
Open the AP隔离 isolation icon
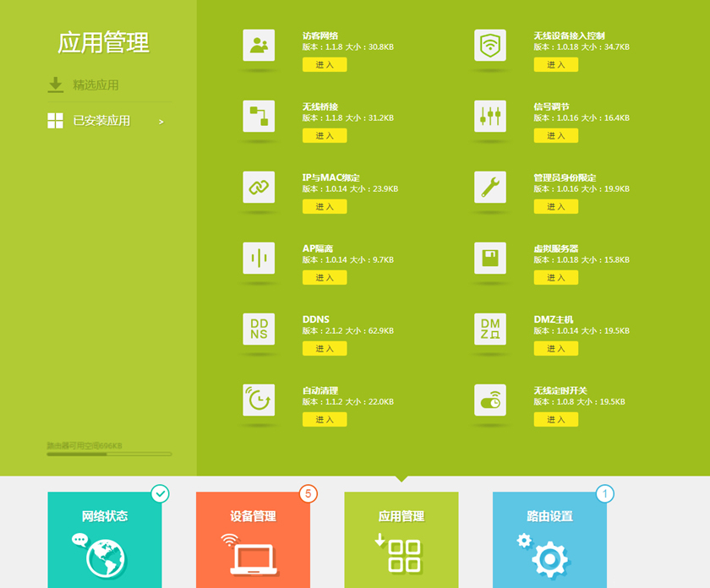[x=257, y=255]
